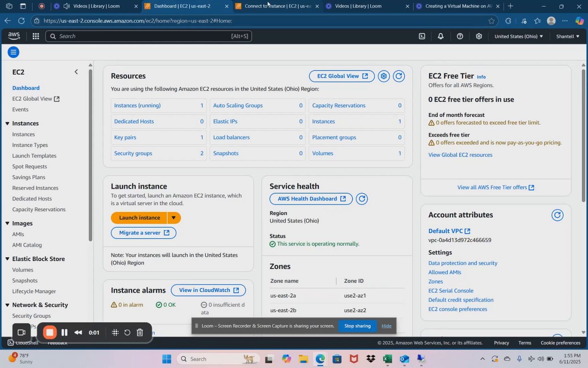
Task: Open the Security groups resource link
Action: click(x=133, y=154)
